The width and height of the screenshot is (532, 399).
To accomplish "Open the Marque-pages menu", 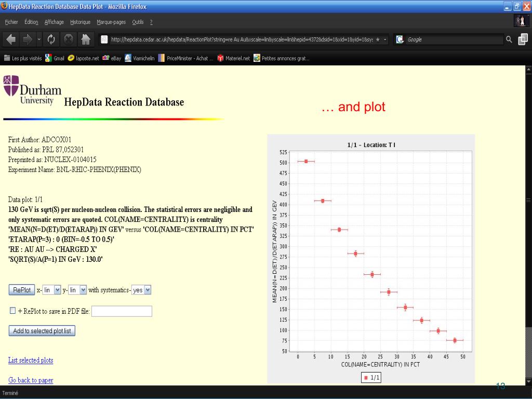I will (x=111, y=22).
